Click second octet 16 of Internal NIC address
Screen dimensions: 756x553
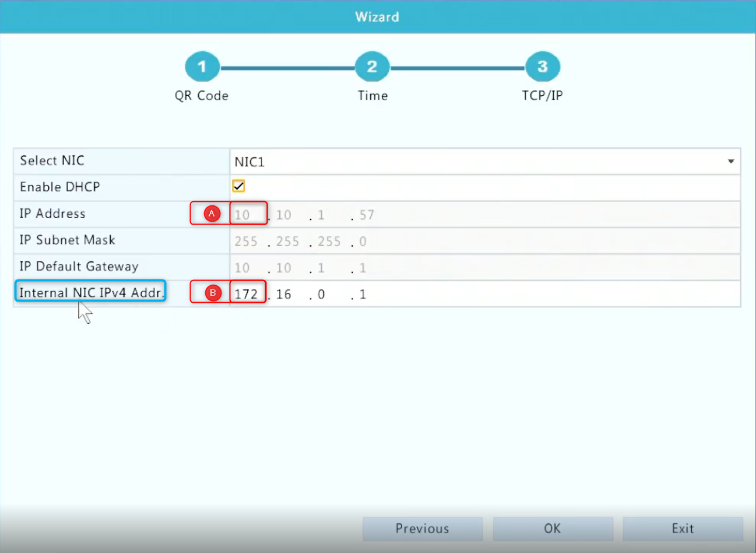[284, 294]
